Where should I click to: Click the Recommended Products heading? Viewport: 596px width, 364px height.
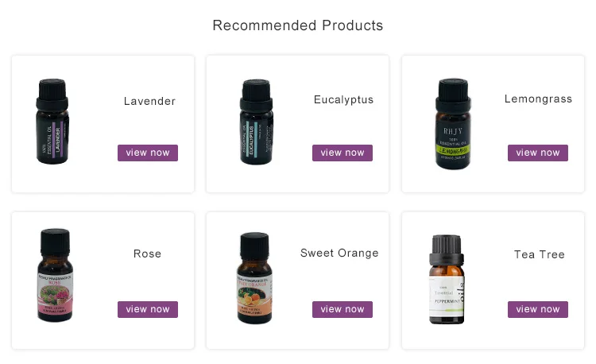[x=298, y=25]
